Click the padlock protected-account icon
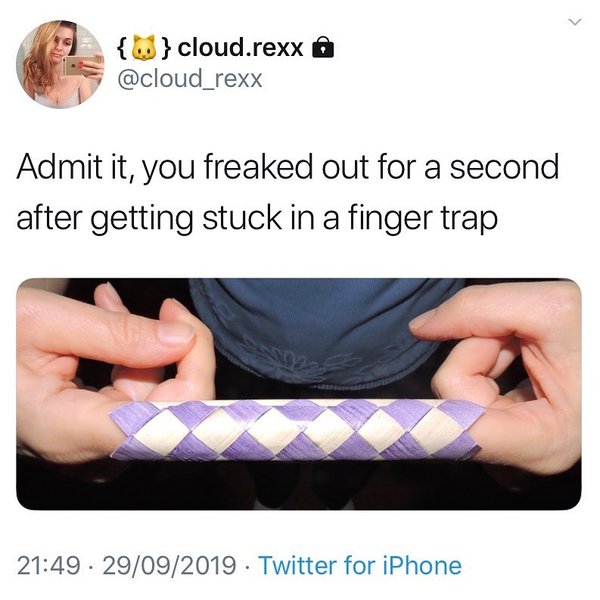Image resolution: width=600 pixels, height=600 pixels. click(x=323, y=47)
